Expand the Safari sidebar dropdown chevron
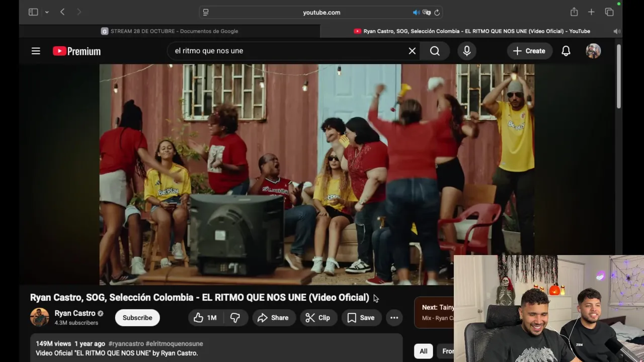Image resolution: width=644 pixels, height=362 pixels. (47, 12)
